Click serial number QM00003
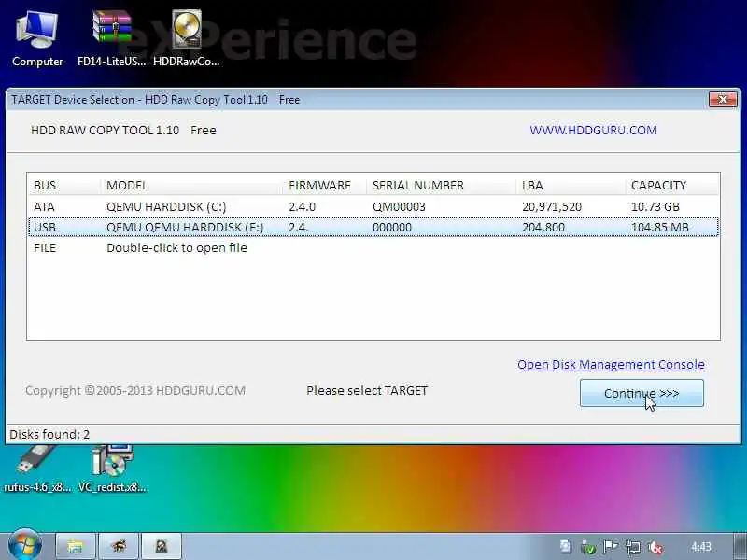Viewport: 747px width, 560px height. click(x=399, y=206)
